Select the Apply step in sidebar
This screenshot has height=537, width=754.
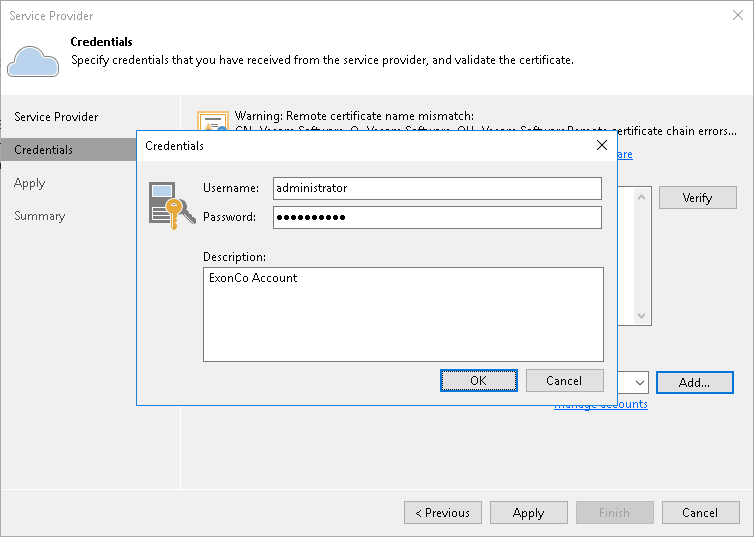[x=30, y=183]
